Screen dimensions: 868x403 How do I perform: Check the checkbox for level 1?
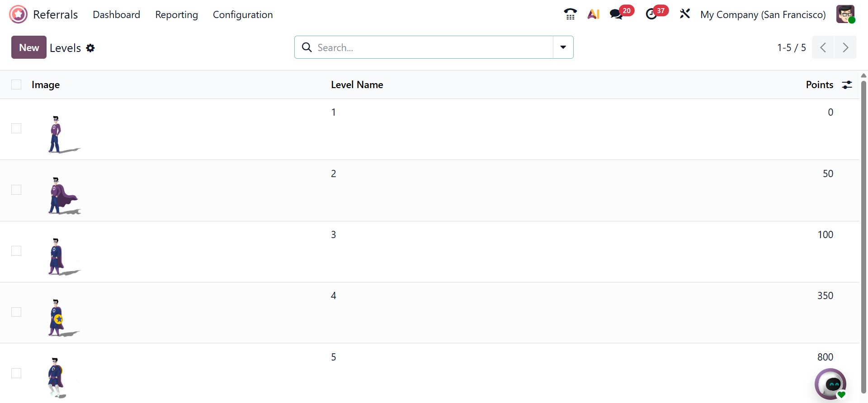pyautogui.click(x=16, y=128)
